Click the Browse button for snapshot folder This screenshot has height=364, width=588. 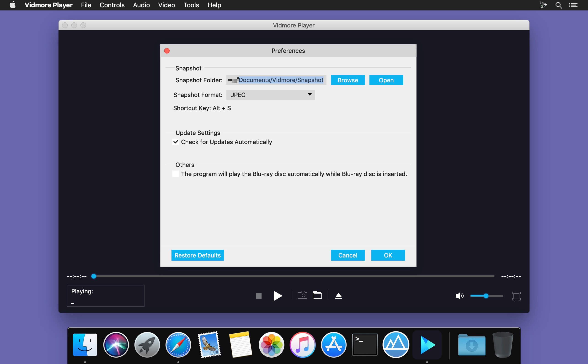point(348,80)
